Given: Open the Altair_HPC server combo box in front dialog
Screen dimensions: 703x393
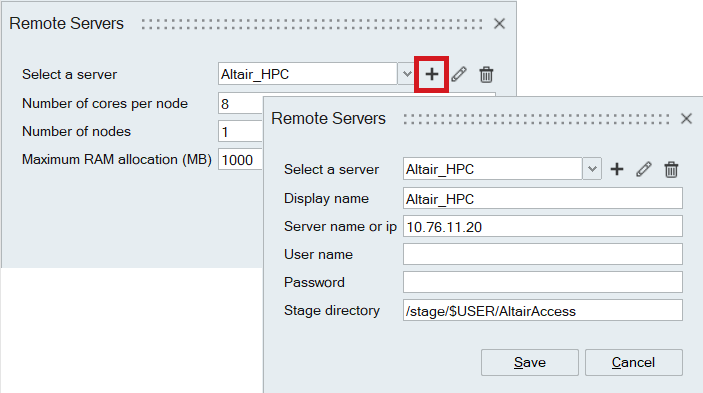Looking at the screenshot, I should (493, 169).
